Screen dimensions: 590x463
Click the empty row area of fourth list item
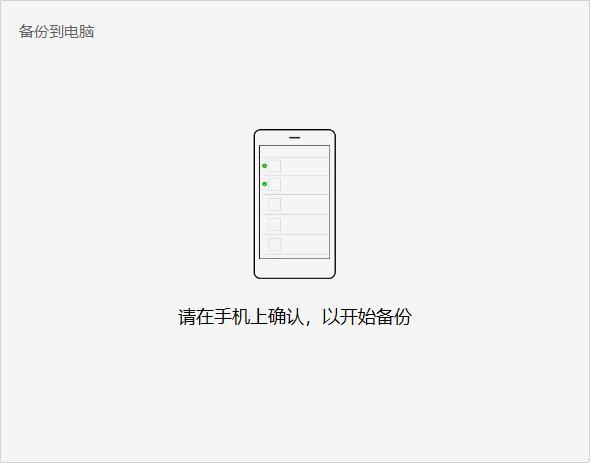(x=305, y=224)
